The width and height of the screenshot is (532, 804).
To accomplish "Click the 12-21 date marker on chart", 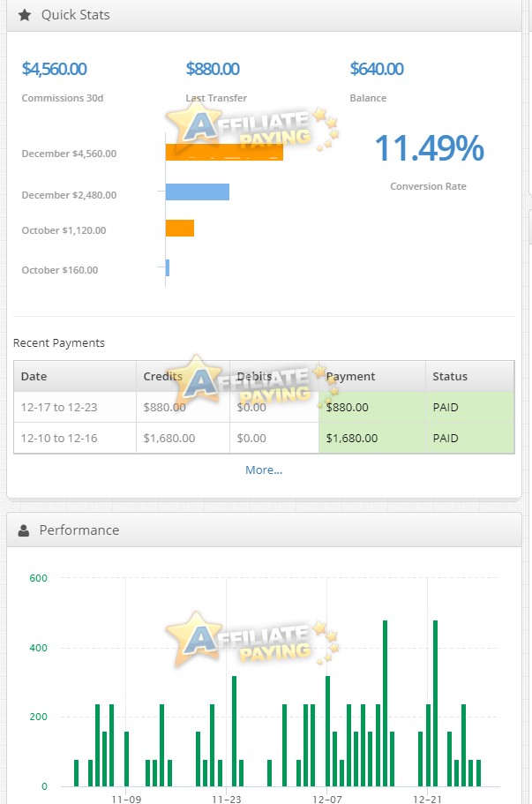I will [x=427, y=799].
